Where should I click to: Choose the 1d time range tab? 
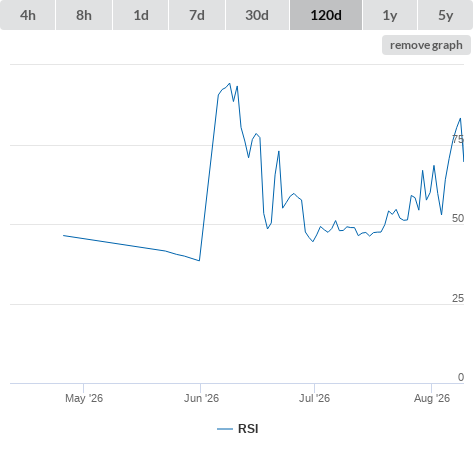point(141,15)
